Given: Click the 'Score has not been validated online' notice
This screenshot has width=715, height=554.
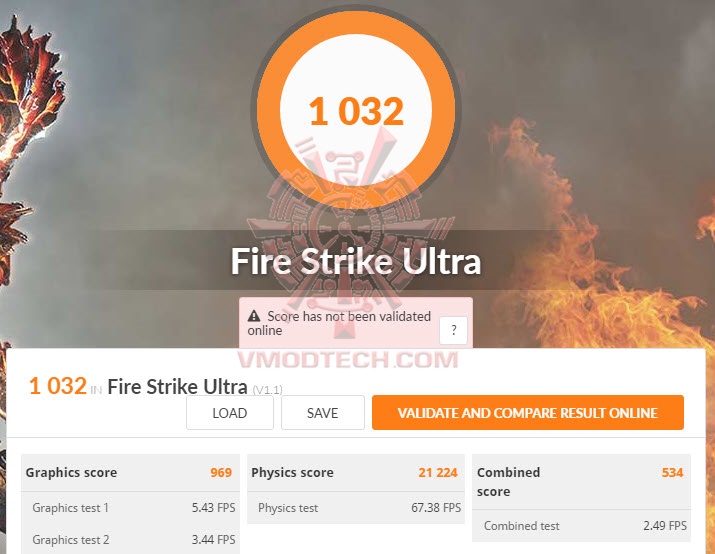Looking at the screenshot, I should pyautogui.click(x=339, y=323).
